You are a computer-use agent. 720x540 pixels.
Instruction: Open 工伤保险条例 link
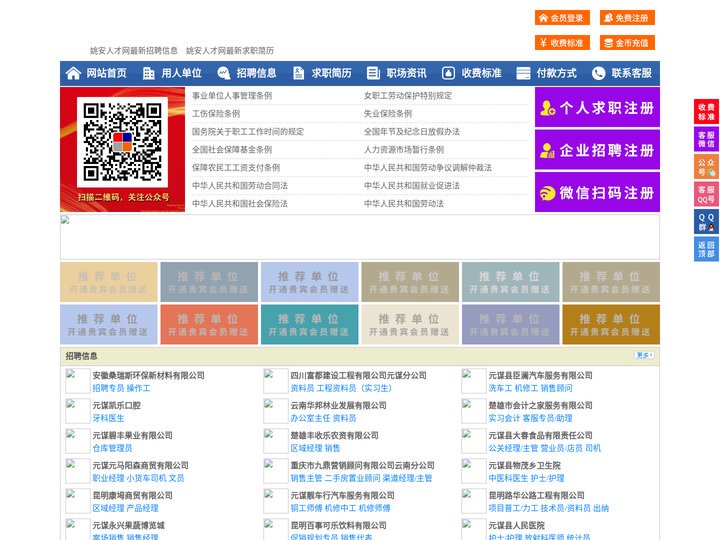(x=216, y=113)
